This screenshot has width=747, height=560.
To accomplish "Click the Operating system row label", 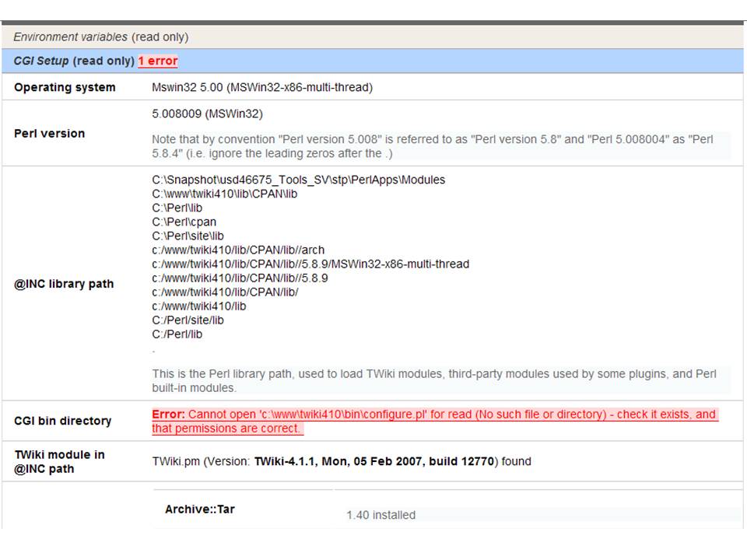I will [65, 87].
